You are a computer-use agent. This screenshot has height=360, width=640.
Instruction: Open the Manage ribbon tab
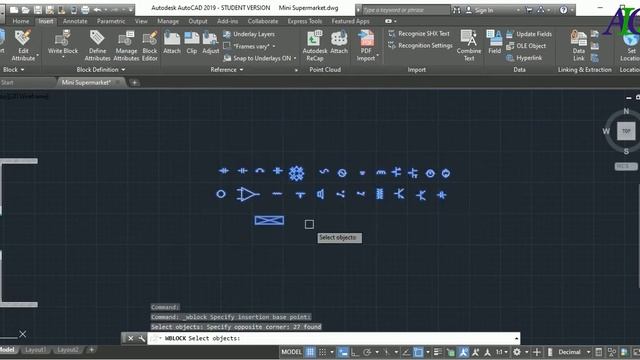point(168,21)
